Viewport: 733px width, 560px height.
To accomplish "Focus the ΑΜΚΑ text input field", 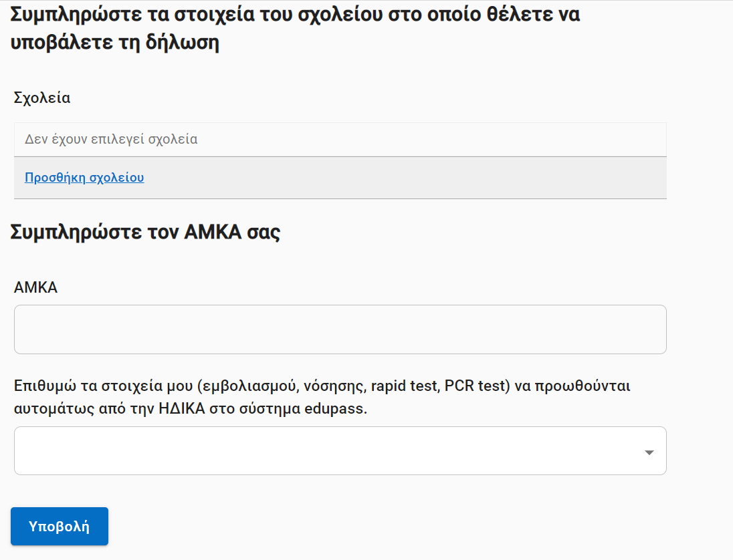I will point(340,329).
